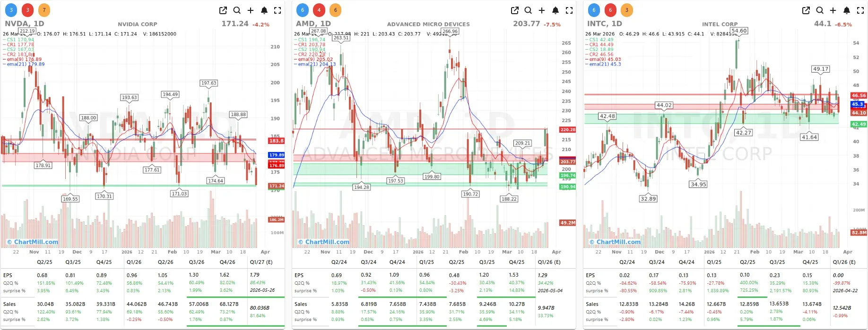
Task: Click the INTEL CORP company name
Action: coord(720,24)
